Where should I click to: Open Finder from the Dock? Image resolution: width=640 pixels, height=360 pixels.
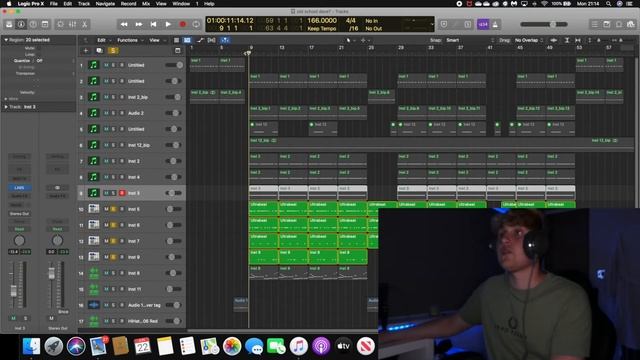click(31, 346)
